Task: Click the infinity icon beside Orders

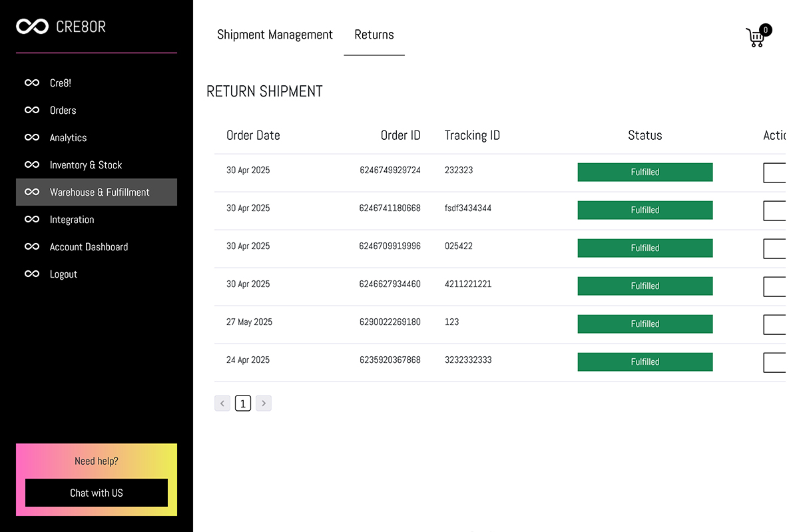Action: [32, 111]
